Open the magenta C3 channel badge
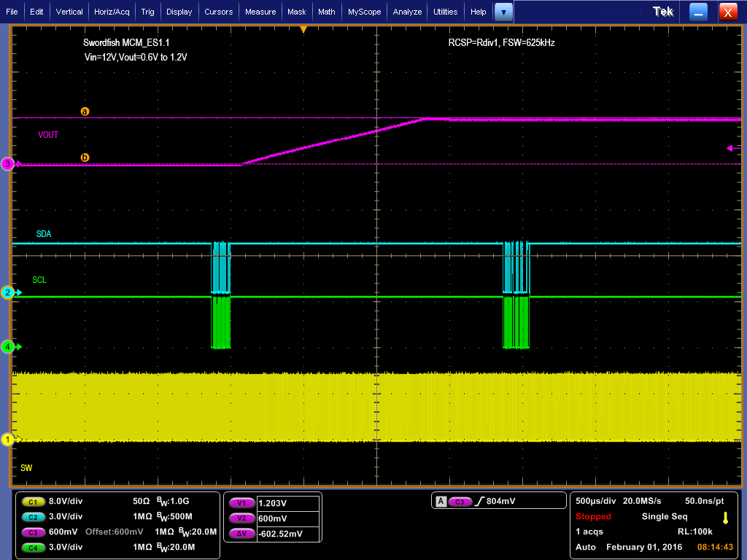747x560 pixels. pyautogui.click(x=33, y=532)
